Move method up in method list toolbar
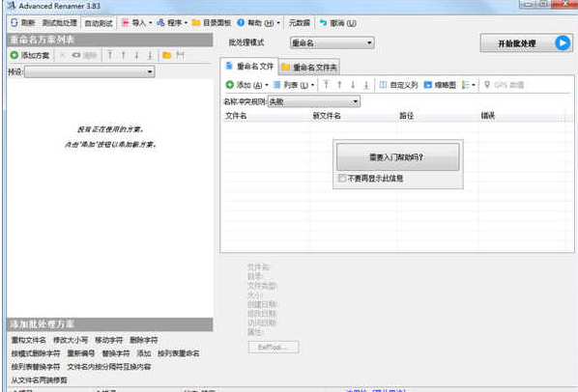This screenshot has height=392, width=578. pyautogui.click(x=123, y=55)
